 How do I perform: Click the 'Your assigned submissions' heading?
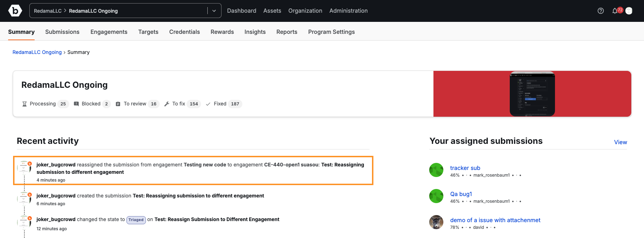pos(486,141)
